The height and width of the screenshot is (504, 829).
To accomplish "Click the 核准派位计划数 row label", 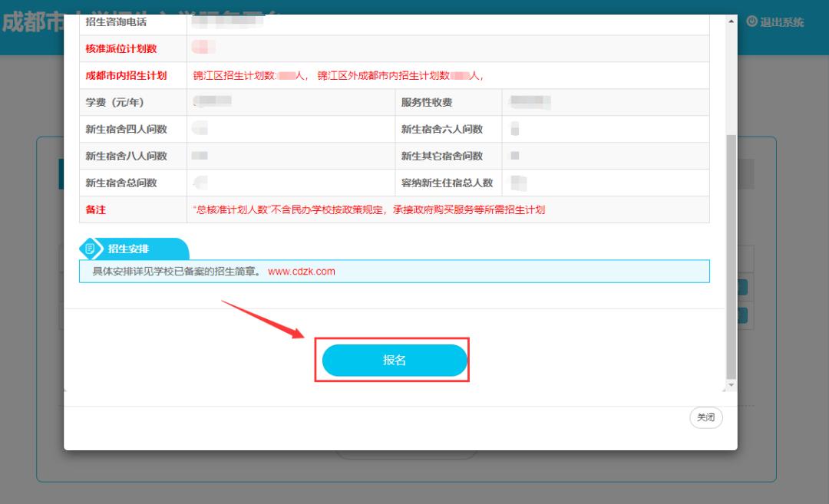I will (121, 49).
